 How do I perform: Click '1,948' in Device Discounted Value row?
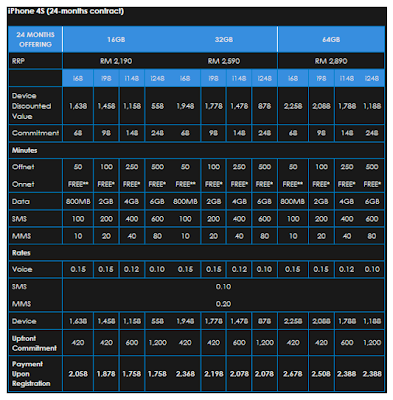pyautogui.click(x=185, y=106)
